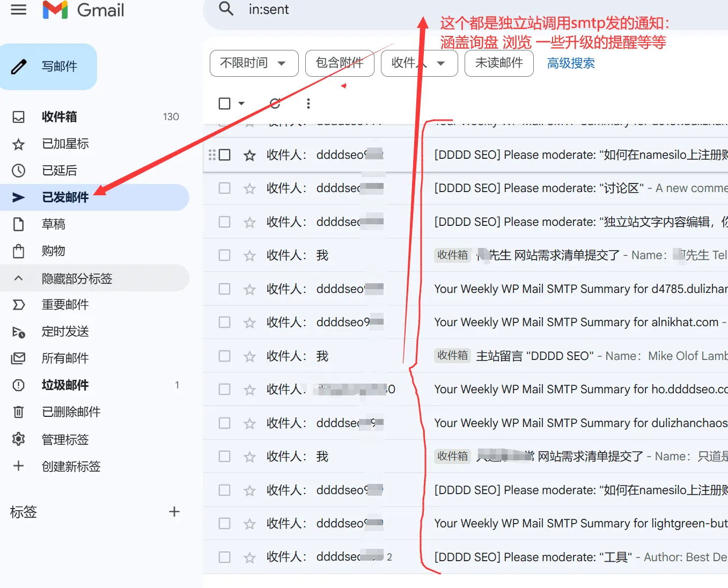Select the 写邮件 compose pencil icon
This screenshot has width=728, height=588.
tap(20, 66)
